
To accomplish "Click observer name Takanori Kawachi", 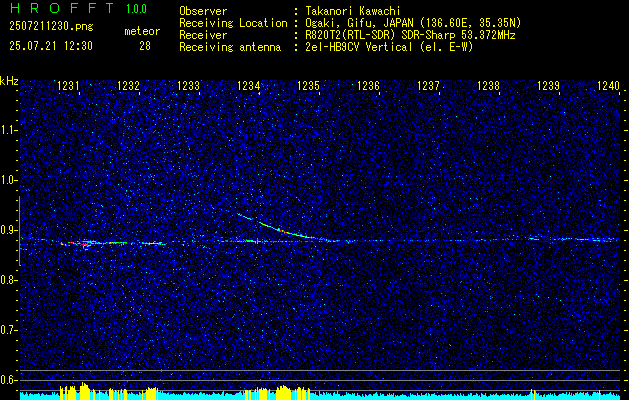I will pos(351,11).
